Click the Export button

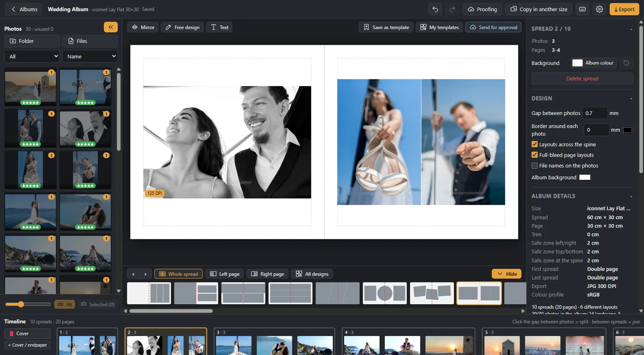point(624,9)
